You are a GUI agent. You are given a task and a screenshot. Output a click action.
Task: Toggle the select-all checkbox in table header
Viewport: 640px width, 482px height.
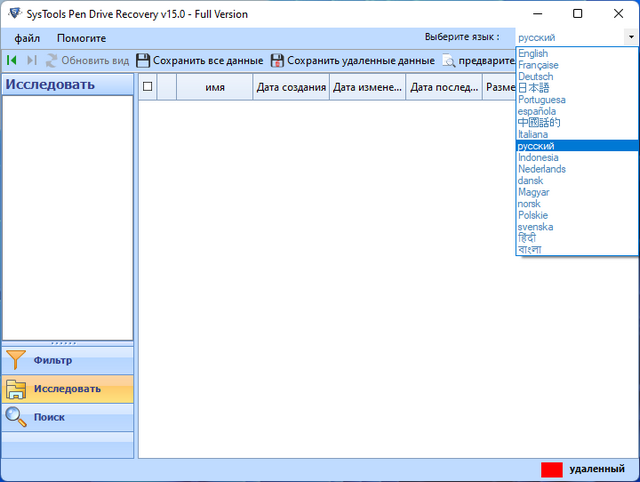148,87
